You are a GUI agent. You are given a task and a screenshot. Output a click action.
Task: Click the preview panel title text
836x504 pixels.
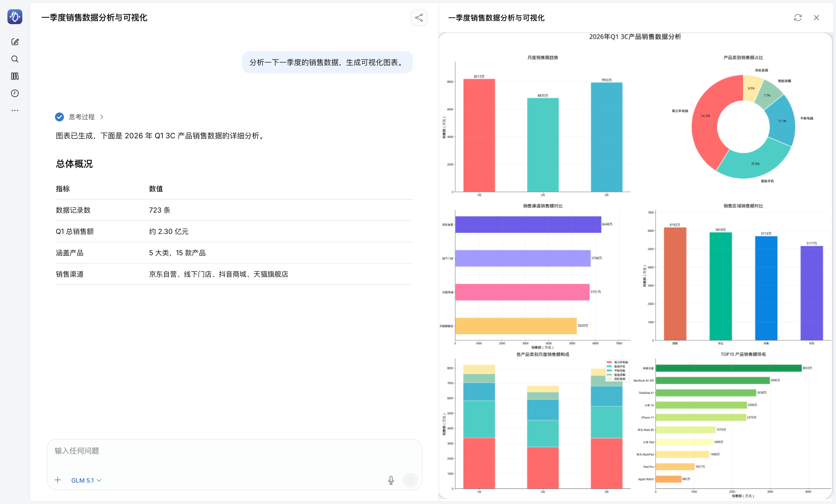coord(496,18)
